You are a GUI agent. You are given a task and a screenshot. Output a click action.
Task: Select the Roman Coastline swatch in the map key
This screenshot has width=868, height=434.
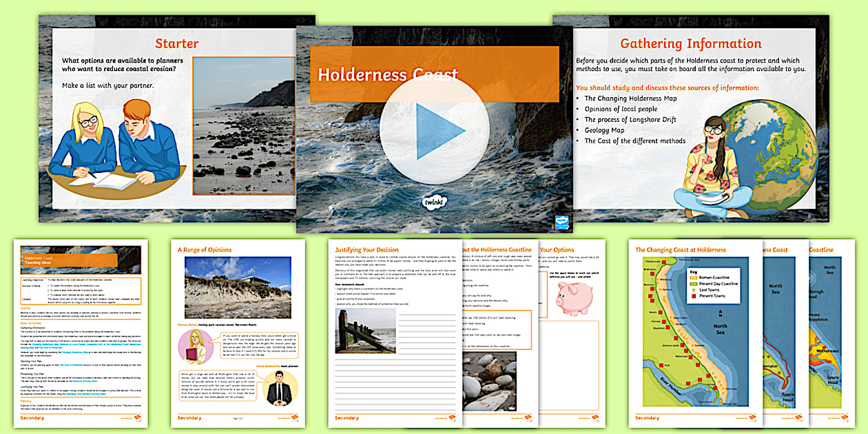click(x=692, y=278)
